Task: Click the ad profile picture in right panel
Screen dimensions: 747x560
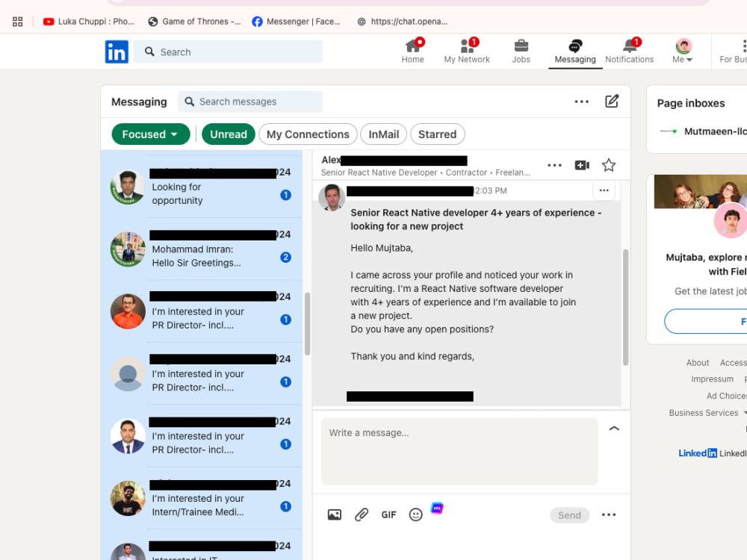Action: [731, 220]
